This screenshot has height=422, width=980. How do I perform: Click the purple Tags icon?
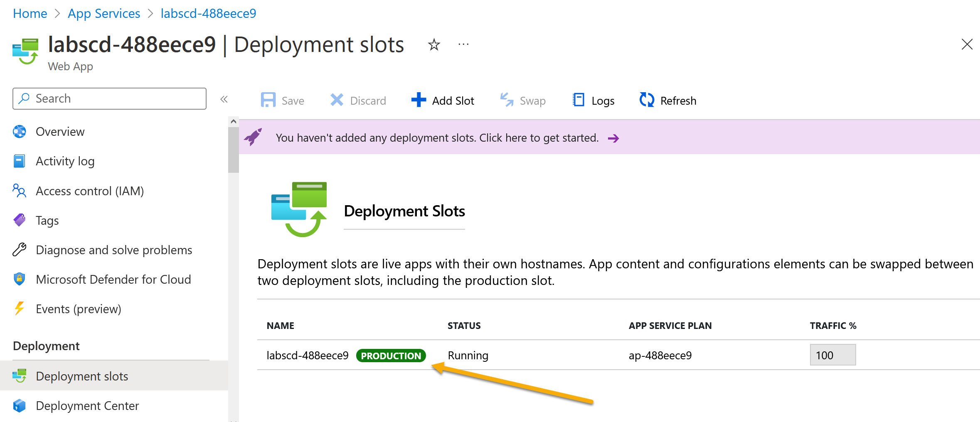click(19, 220)
